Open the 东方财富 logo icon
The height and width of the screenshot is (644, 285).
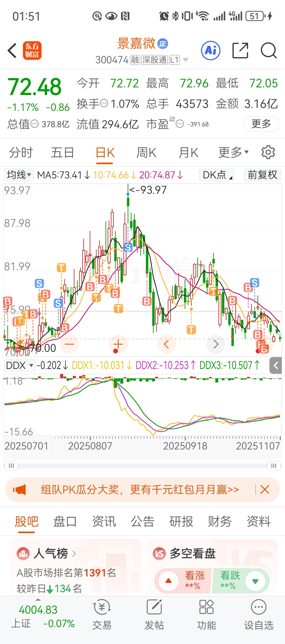[x=32, y=50]
